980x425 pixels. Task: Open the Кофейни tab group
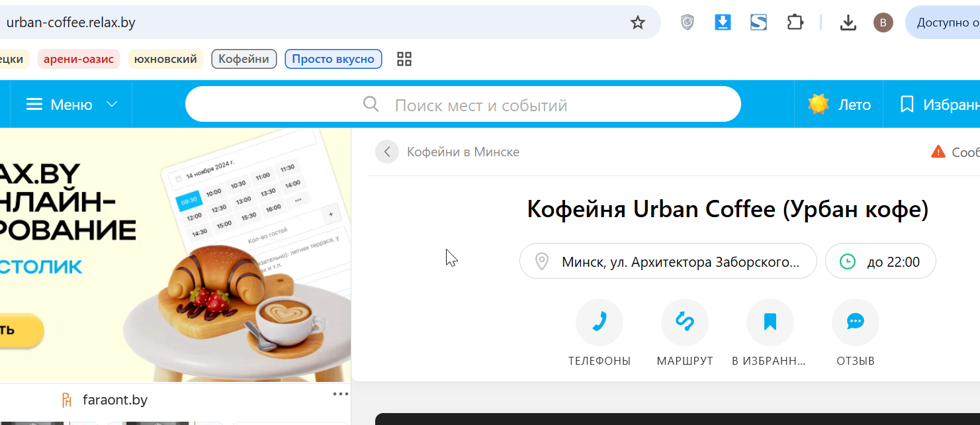coord(244,59)
